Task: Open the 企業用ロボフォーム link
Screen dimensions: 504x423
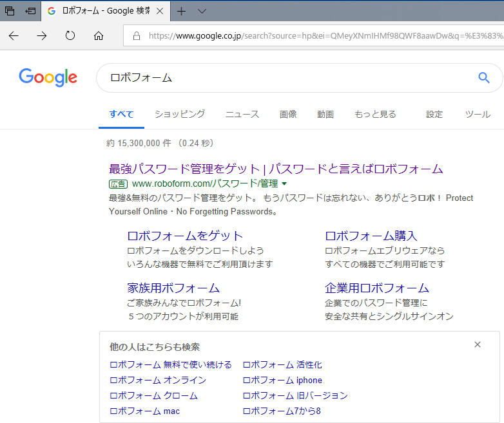Action: (x=377, y=288)
